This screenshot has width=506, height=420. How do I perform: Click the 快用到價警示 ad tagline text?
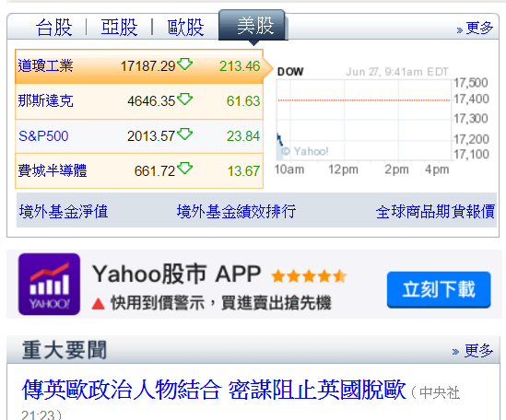tap(221, 303)
